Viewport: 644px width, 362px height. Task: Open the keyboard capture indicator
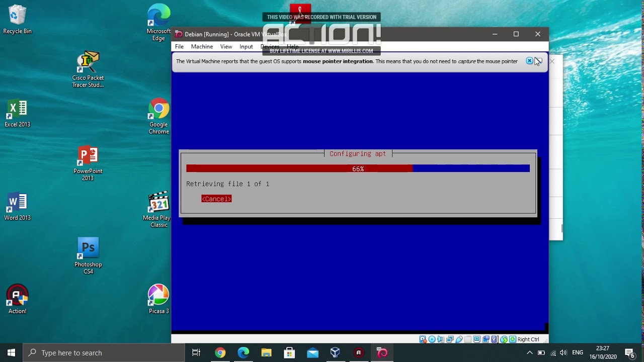point(512,339)
